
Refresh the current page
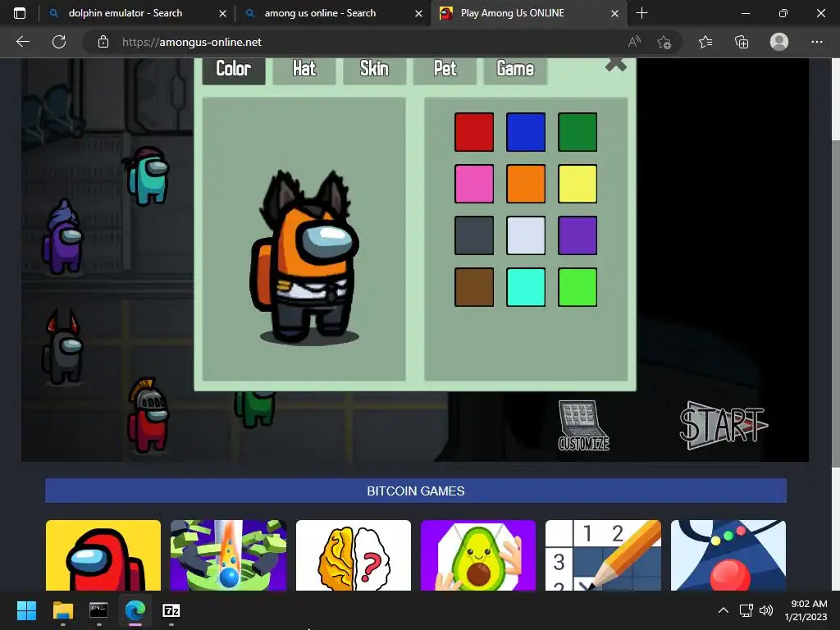[59, 42]
